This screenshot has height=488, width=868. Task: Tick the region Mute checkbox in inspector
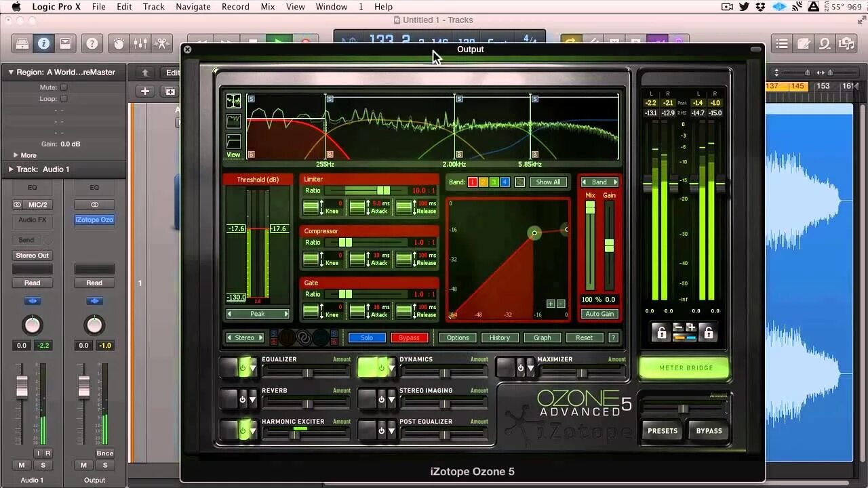[64, 87]
